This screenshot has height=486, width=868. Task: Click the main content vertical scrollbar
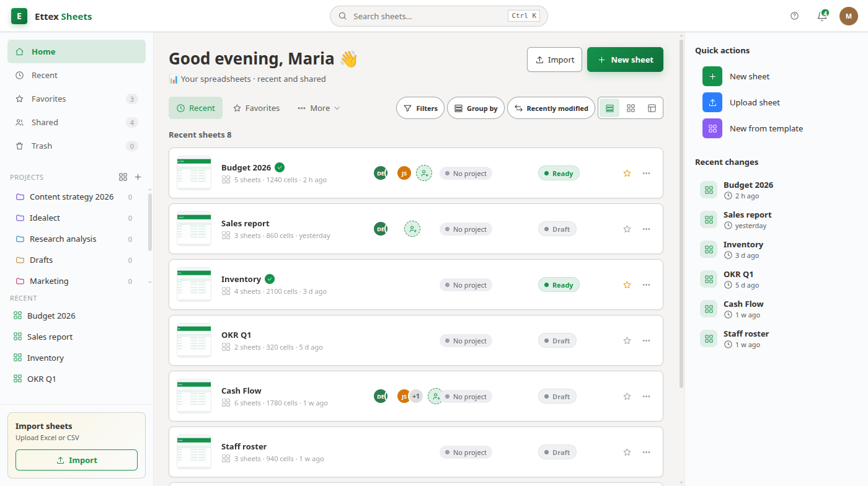click(x=681, y=214)
